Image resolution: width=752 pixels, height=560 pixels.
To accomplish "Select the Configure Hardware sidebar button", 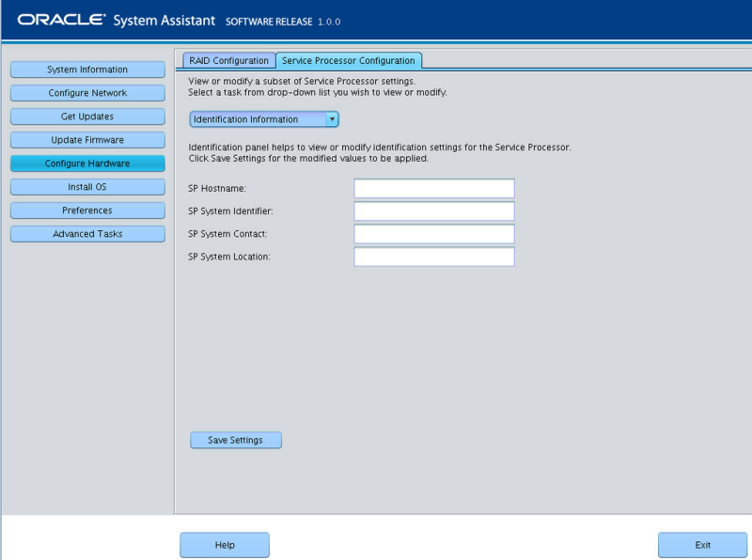I will pyautogui.click(x=87, y=163).
